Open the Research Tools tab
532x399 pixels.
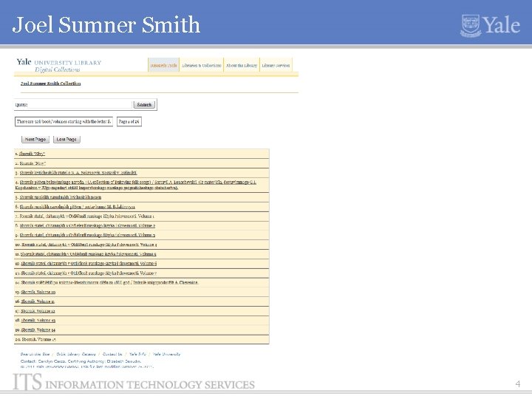163,65
